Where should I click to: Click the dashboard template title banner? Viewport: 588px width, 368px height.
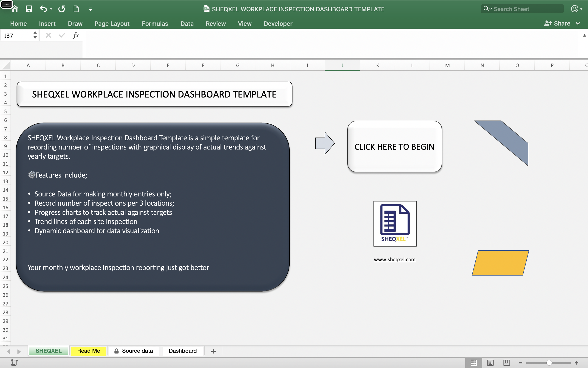(x=155, y=94)
